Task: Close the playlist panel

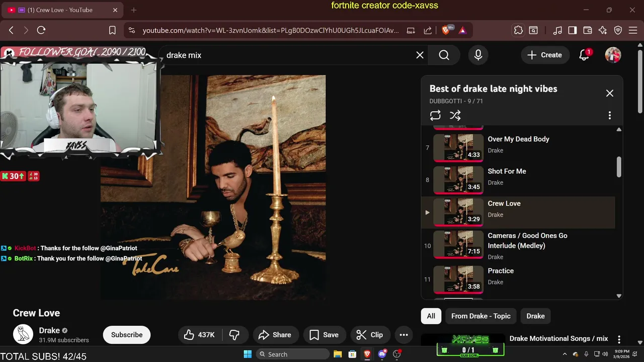Action: pos(609,93)
